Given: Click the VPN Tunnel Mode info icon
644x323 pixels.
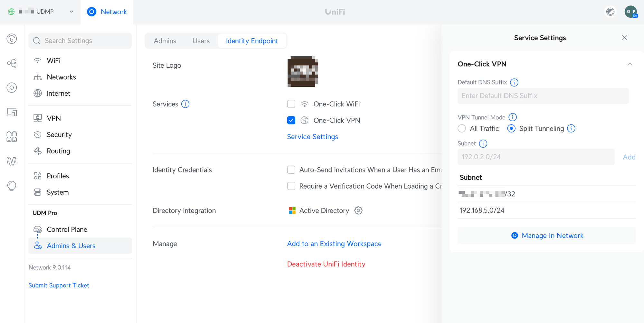Looking at the screenshot, I should tap(512, 117).
